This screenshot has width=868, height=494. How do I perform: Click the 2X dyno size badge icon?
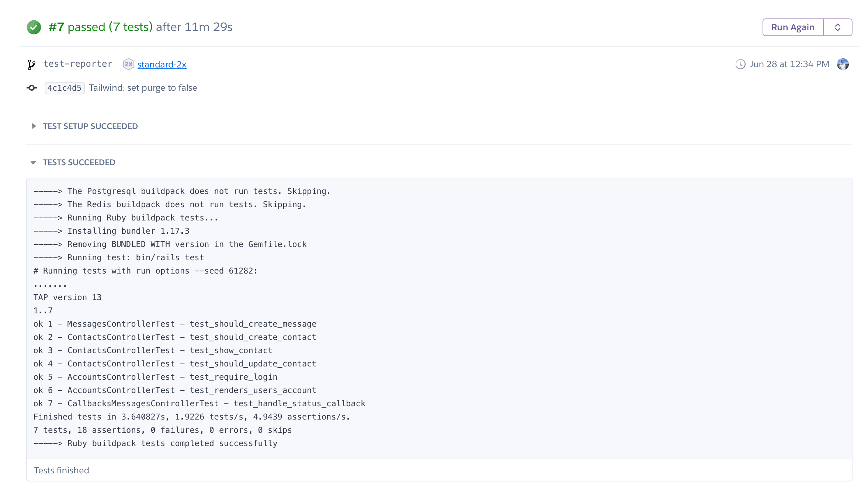(128, 64)
